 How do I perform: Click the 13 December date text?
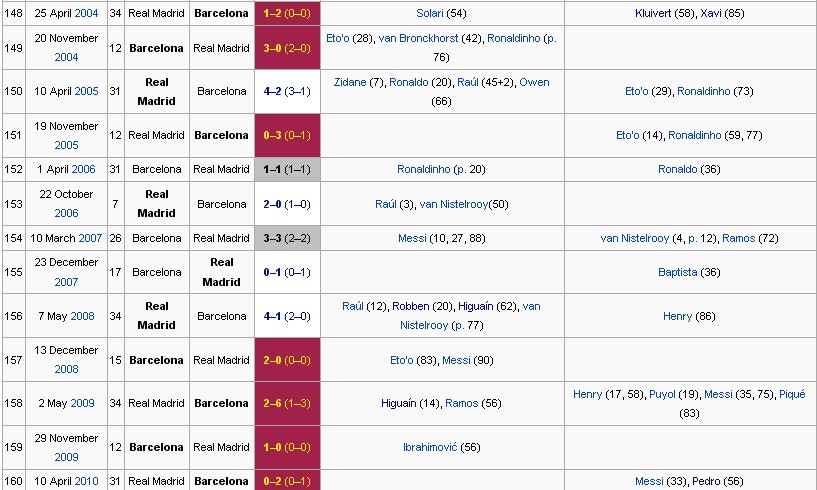[x=66, y=350]
